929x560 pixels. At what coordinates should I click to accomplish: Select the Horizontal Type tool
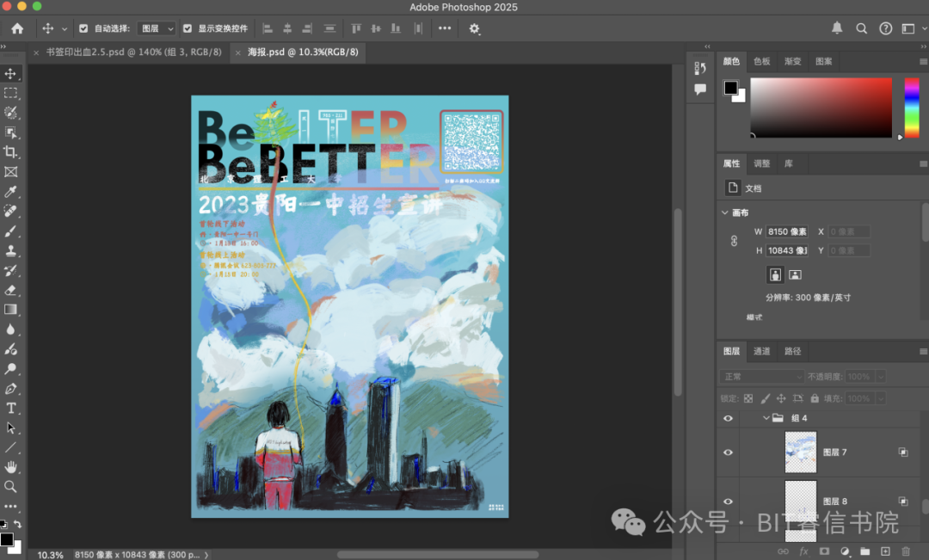pyautogui.click(x=10, y=409)
